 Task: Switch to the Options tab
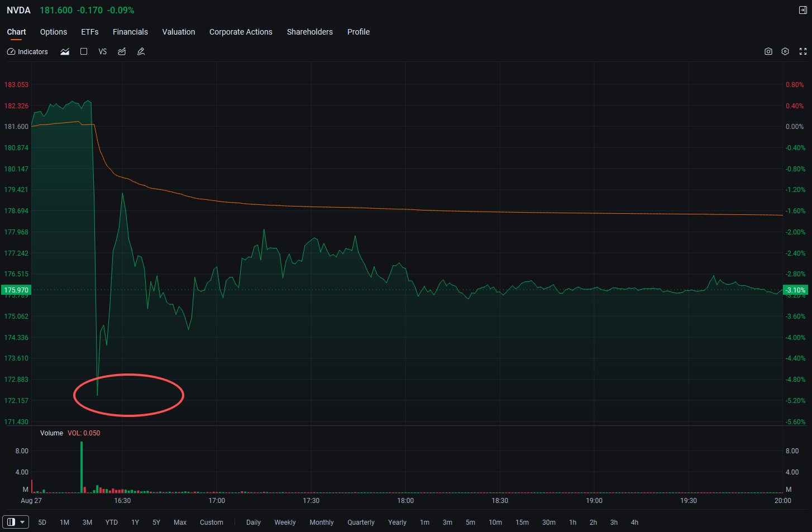point(54,32)
